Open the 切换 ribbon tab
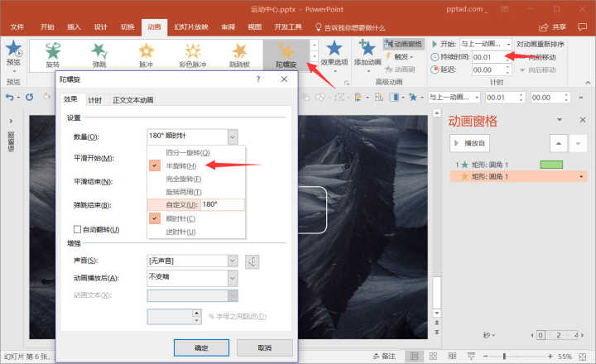Screen dimensions: 596x364 [x=127, y=27]
